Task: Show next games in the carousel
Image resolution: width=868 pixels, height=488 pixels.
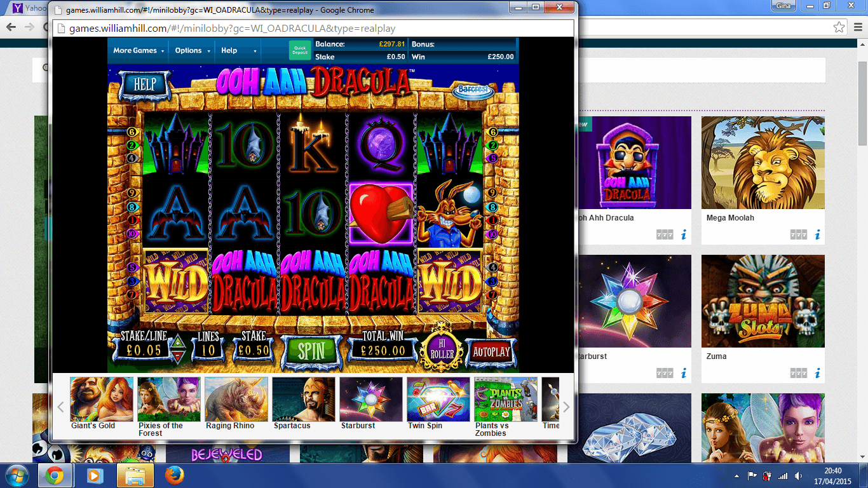Action: [x=566, y=407]
